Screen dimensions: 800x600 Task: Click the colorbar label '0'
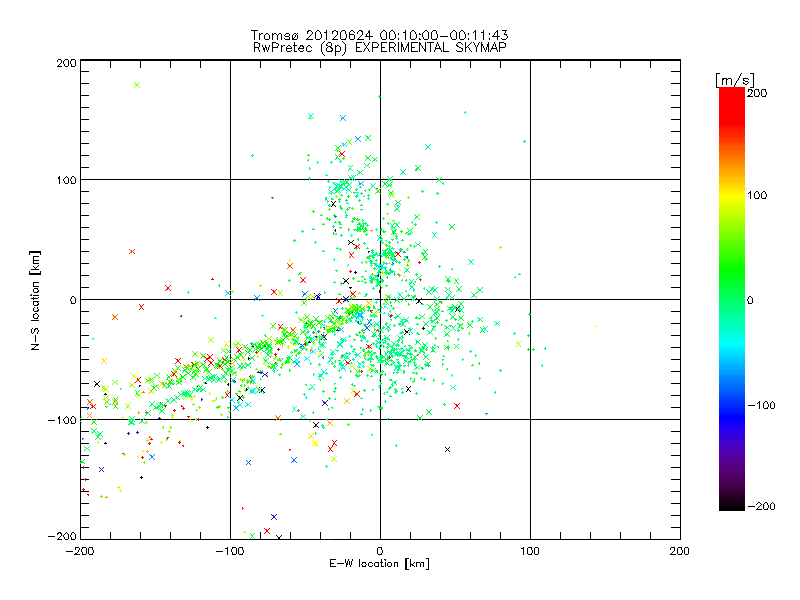pos(750,300)
